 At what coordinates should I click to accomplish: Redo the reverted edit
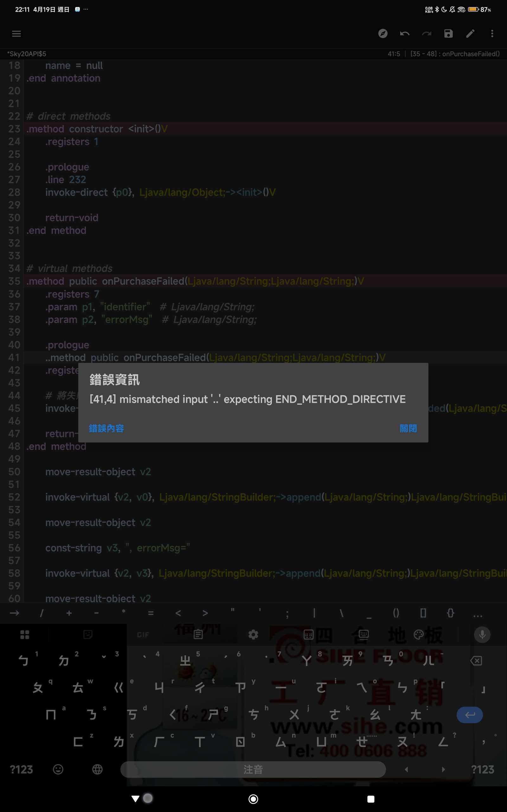[x=427, y=34]
